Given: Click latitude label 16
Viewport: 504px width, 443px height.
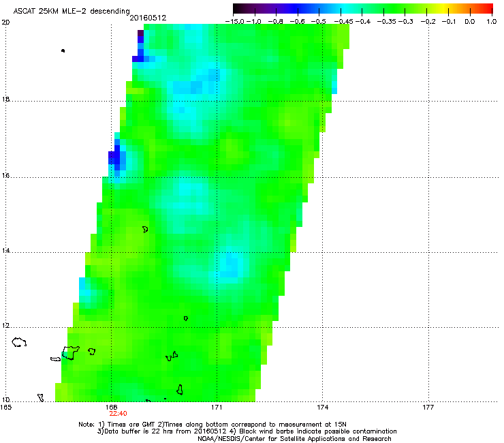Looking at the screenshot, I should pyautogui.click(x=5, y=176).
